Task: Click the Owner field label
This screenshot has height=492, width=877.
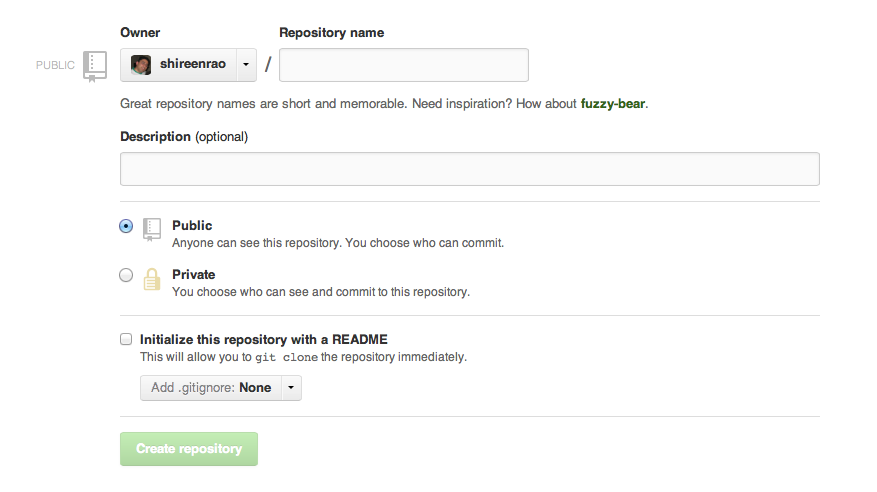Action: click(140, 33)
